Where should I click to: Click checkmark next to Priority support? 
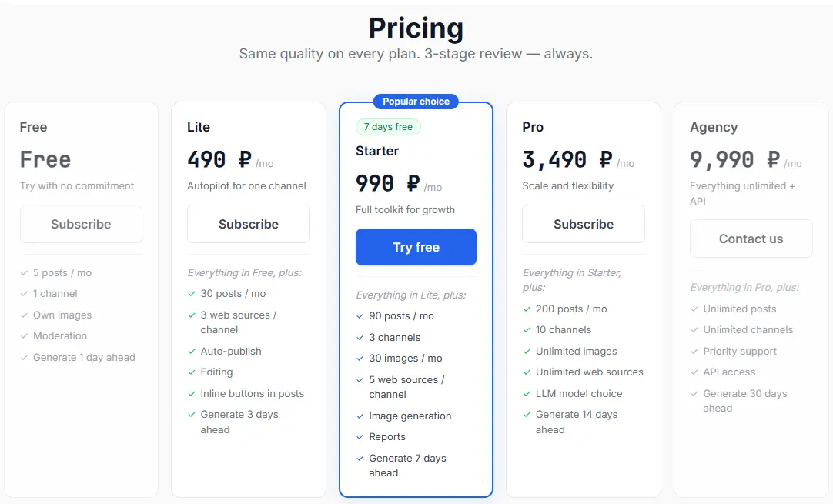[x=694, y=352]
